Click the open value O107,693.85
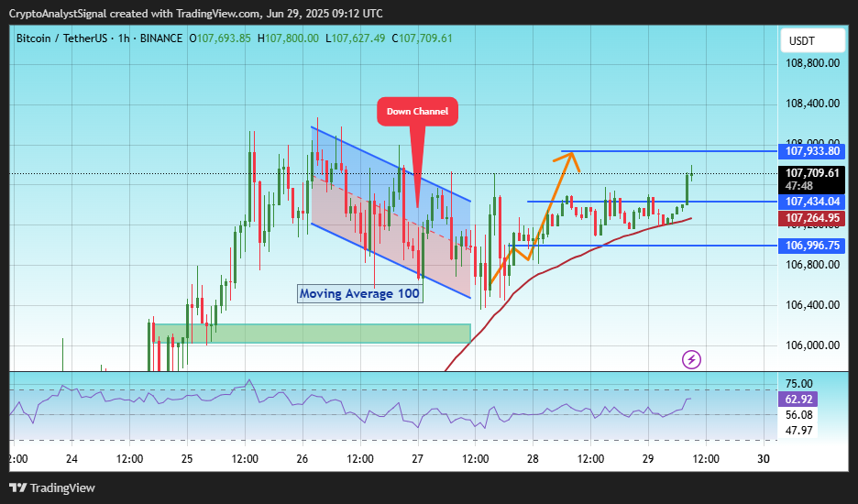 pyautogui.click(x=220, y=38)
